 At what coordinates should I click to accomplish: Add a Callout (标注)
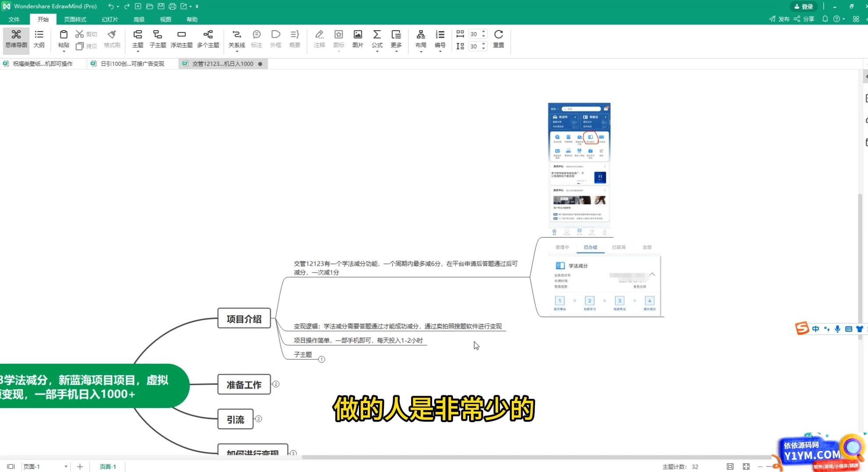coord(256,39)
